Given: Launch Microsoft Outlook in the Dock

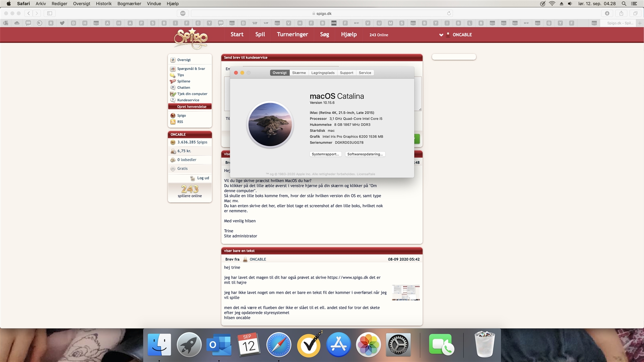Looking at the screenshot, I should 219,345.
